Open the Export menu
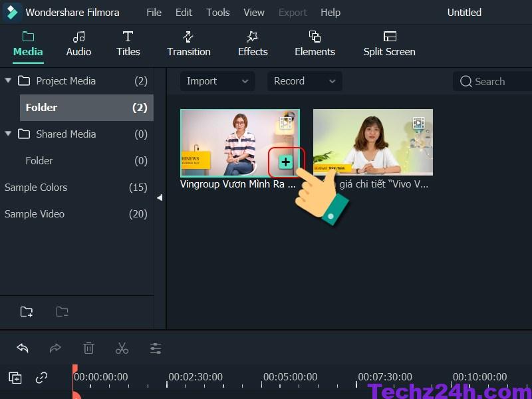This screenshot has width=532, height=399. 293,13
